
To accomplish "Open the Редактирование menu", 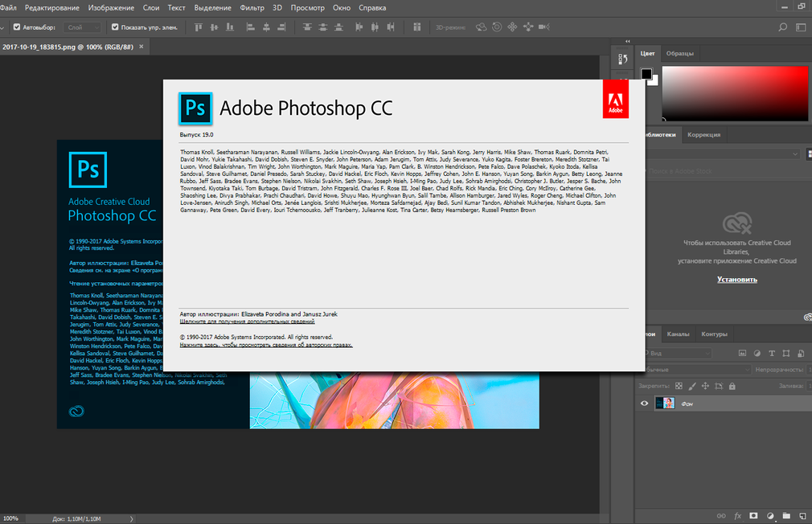I will 52,8.
